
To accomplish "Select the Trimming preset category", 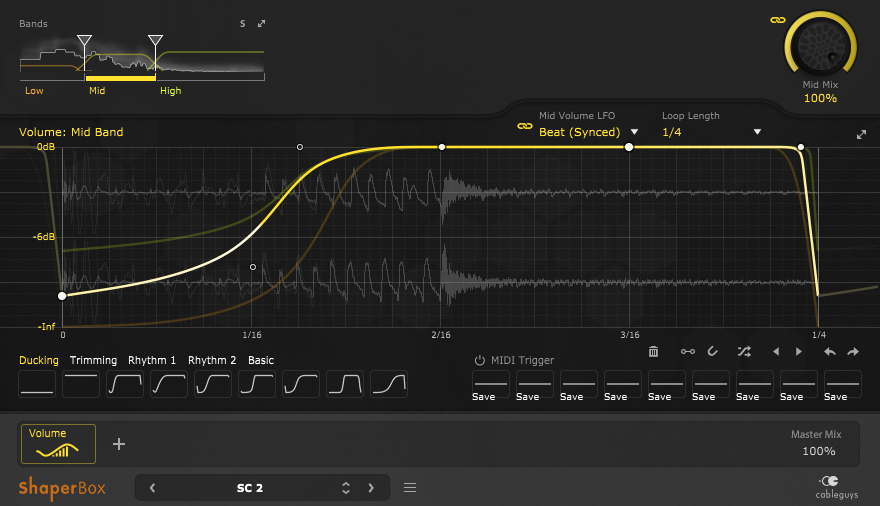I will (93, 360).
